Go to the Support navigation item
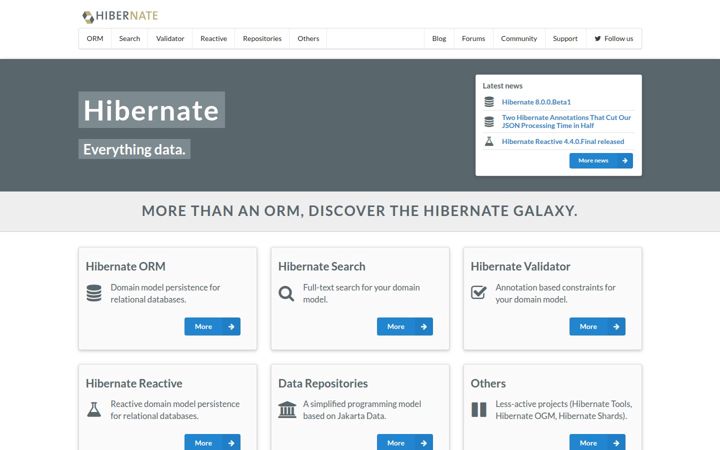 tap(565, 39)
